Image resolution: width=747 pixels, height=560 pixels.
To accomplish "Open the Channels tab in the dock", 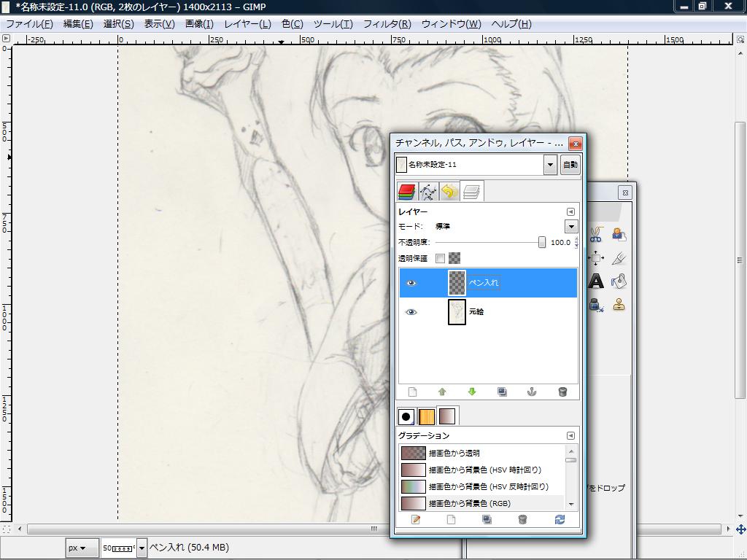I will [406, 192].
